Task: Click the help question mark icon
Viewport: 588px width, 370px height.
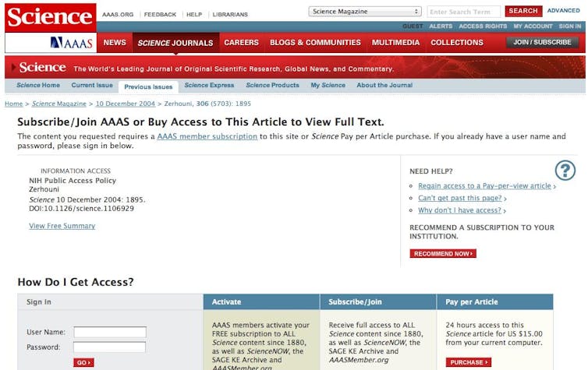Action: tap(565, 171)
